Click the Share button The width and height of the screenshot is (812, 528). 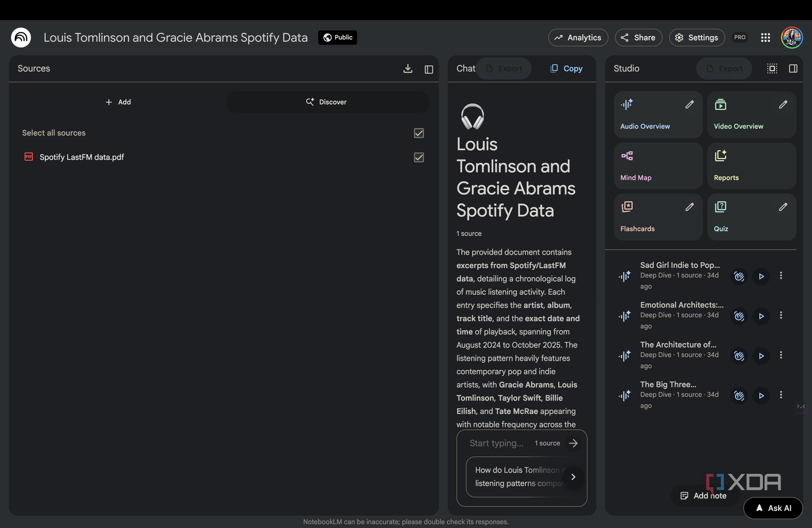[x=638, y=37]
